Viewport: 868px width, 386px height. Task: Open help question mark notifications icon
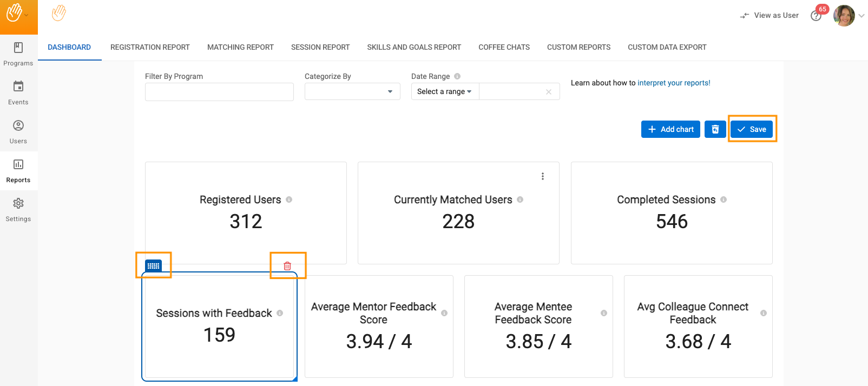816,16
